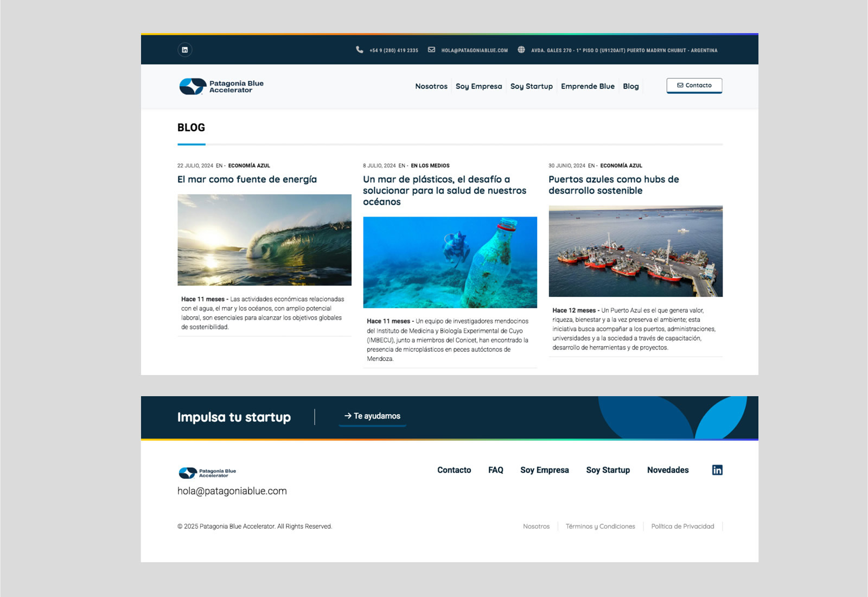Open Emprende Blue navigation item
The width and height of the screenshot is (868, 597).
pyautogui.click(x=588, y=86)
